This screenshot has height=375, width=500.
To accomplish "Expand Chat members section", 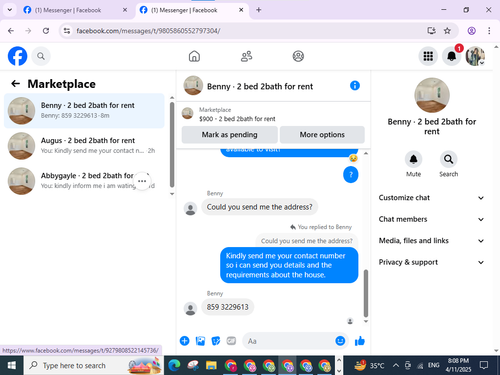I will (x=431, y=219).
